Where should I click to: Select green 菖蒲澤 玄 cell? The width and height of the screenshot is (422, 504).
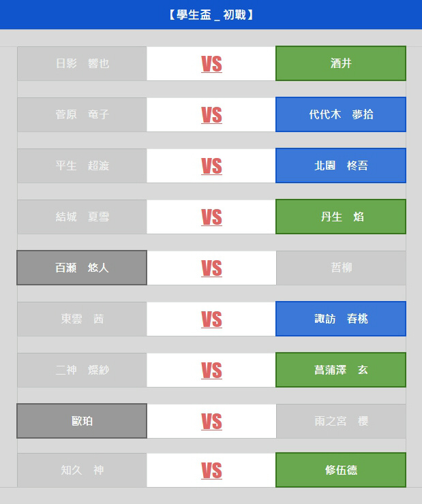click(341, 370)
